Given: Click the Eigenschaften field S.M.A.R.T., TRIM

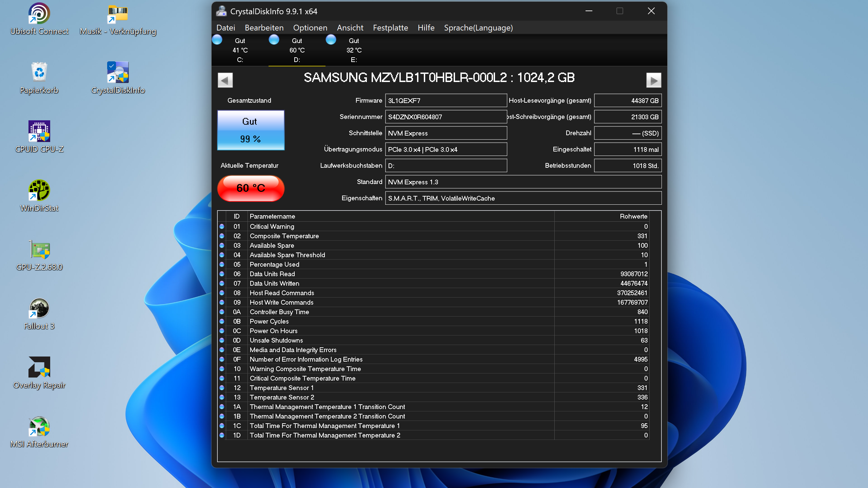Looking at the screenshot, I should 523,198.
